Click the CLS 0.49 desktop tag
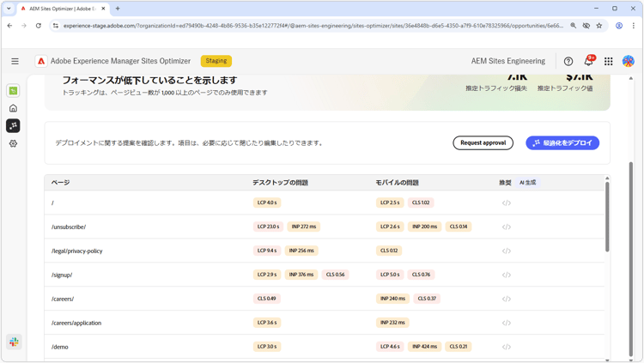Image resolution: width=644 pixels, height=363 pixels. click(266, 299)
